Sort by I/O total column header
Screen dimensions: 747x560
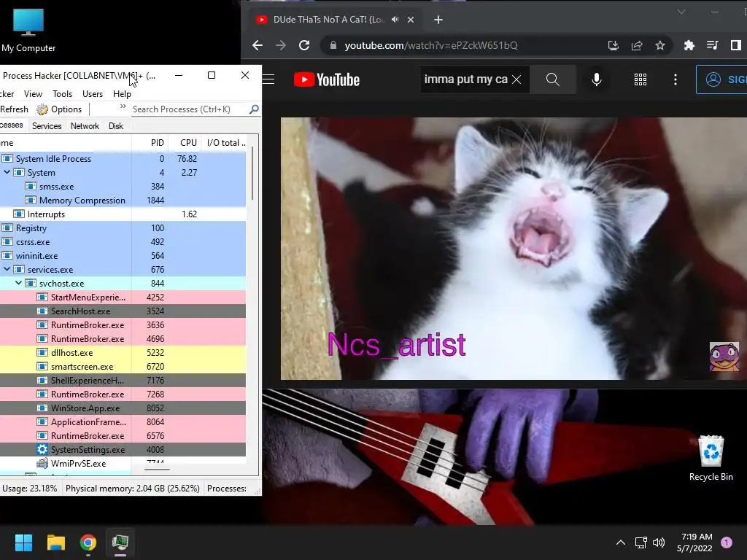click(x=225, y=143)
